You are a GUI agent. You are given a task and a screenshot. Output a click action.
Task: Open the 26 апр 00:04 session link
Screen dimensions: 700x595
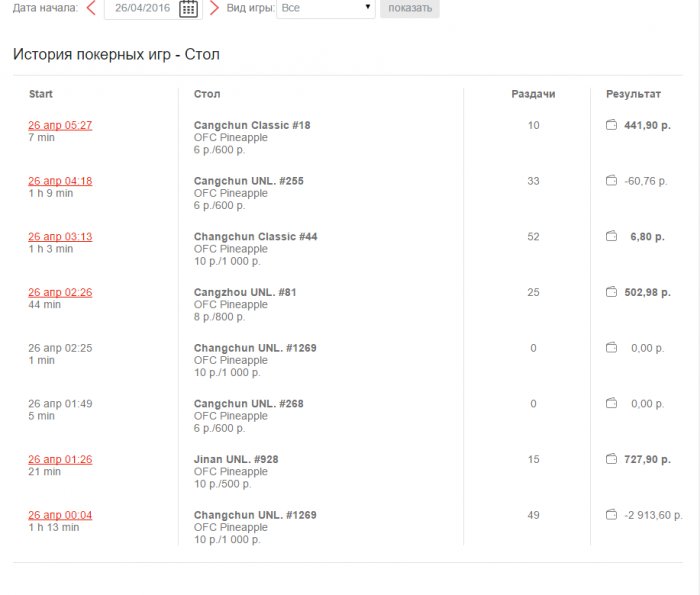[60, 515]
